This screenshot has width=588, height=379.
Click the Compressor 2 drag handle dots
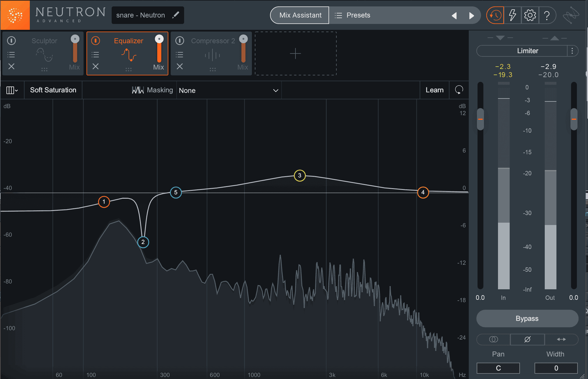213,70
